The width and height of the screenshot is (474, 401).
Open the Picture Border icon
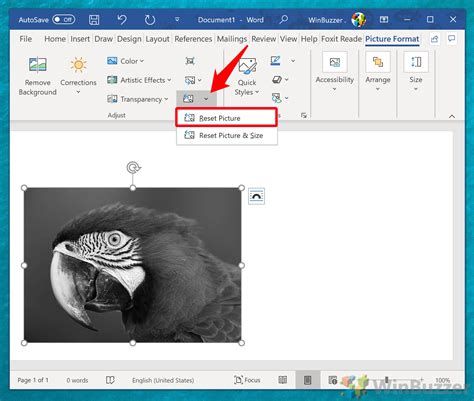pyautogui.click(x=276, y=61)
